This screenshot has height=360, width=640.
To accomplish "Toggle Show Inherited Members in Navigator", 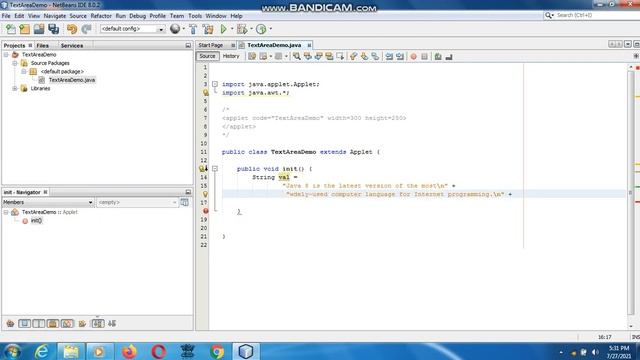I will point(10,324).
